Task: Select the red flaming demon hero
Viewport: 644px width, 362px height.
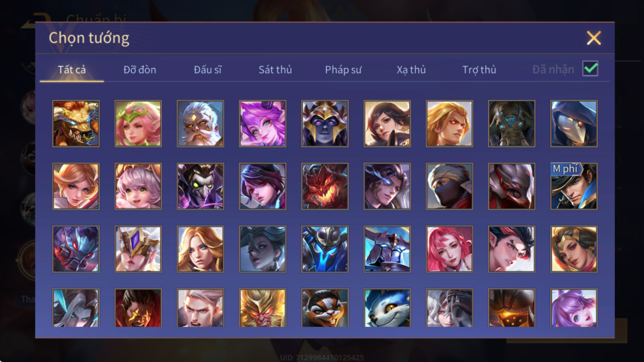Action: (x=325, y=186)
